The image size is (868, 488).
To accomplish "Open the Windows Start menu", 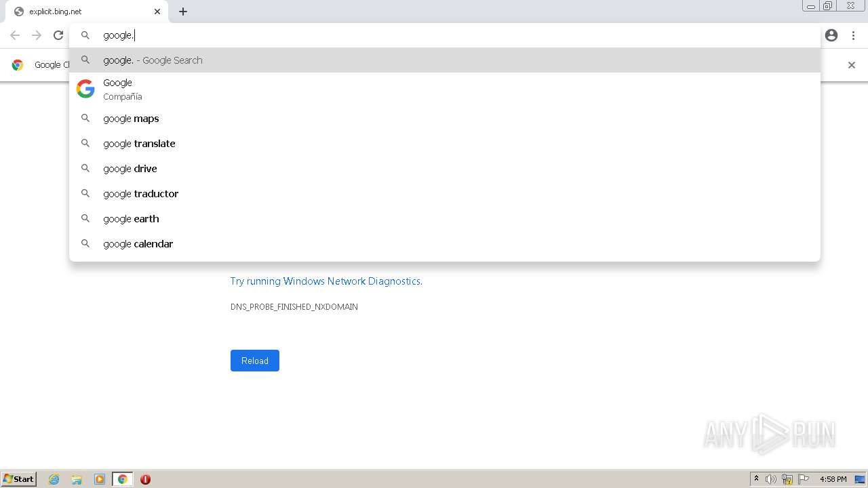I will click(19, 479).
